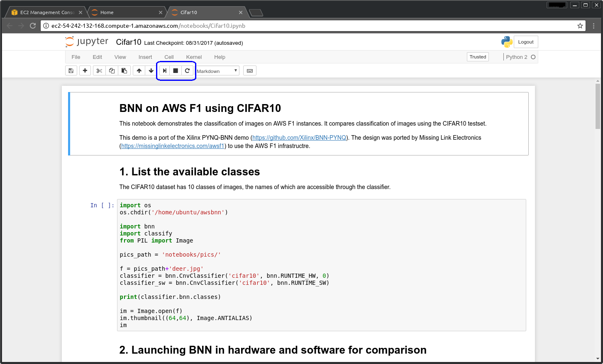Open the Markdown cell type dropdown
Viewport: 603px width, 364px height.
[x=217, y=71]
